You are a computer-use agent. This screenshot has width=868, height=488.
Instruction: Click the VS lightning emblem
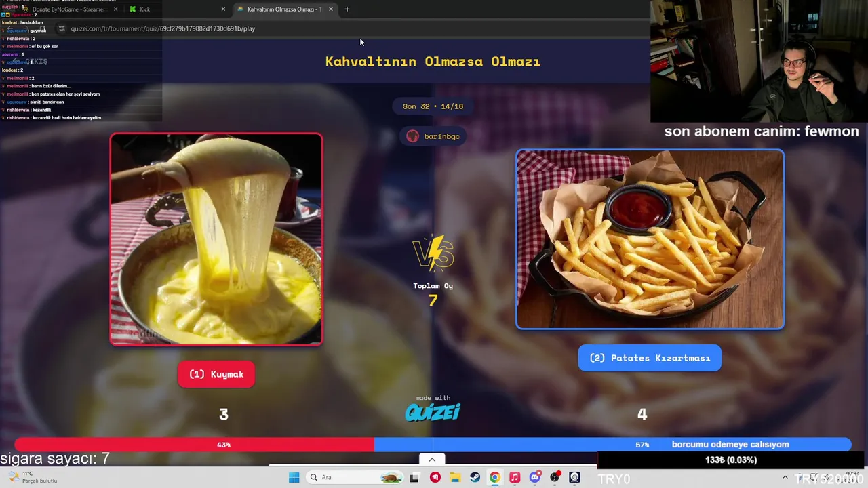click(433, 253)
